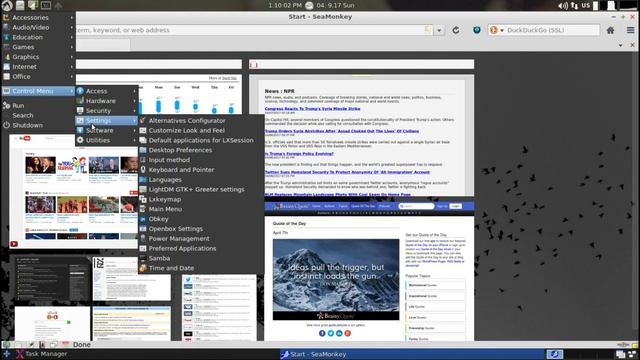Open the address bar history dropdown
Image resolution: width=640 pixels, height=360 pixels.
point(439,30)
